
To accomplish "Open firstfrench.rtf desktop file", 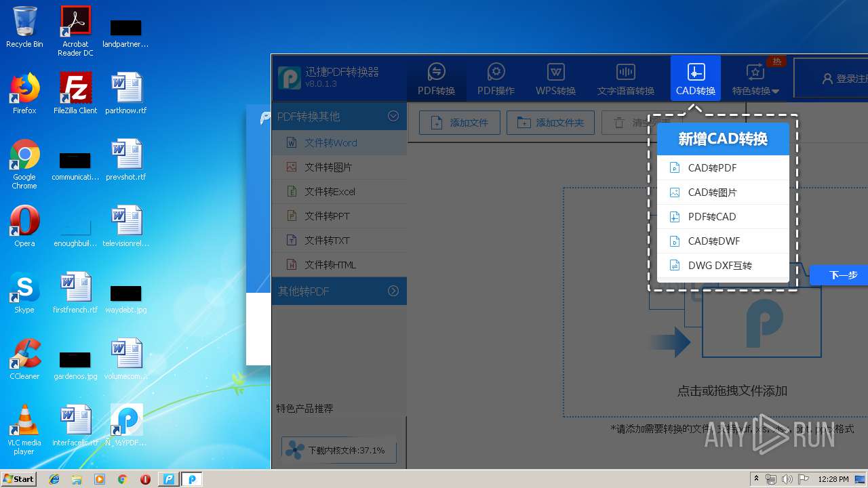I will click(x=75, y=293).
